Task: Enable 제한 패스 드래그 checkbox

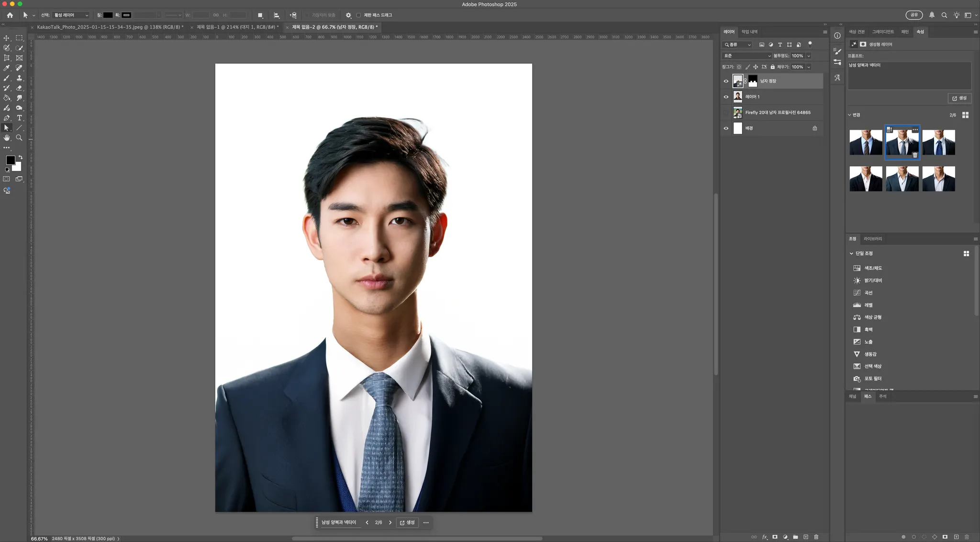Action: [x=358, y=15]
